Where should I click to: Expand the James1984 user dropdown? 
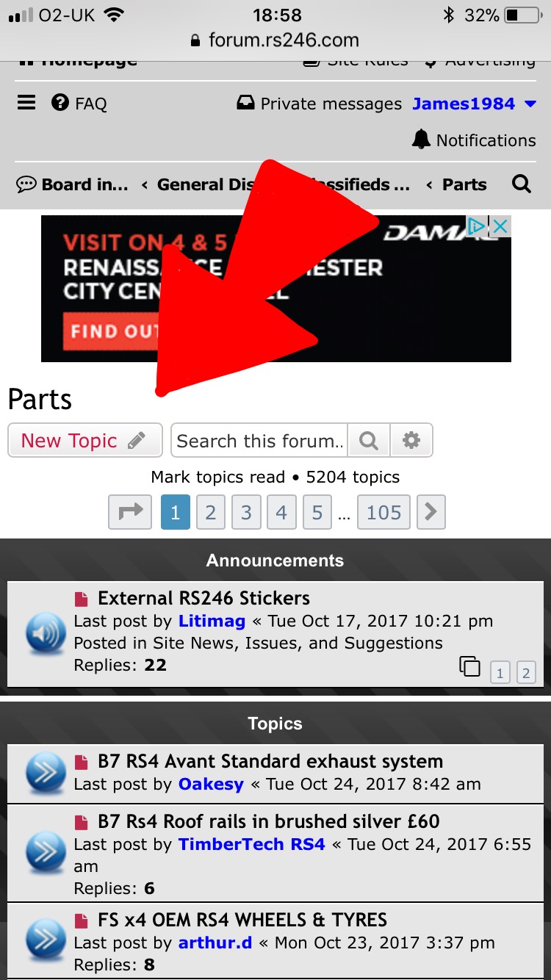click(x=531, y=104)
